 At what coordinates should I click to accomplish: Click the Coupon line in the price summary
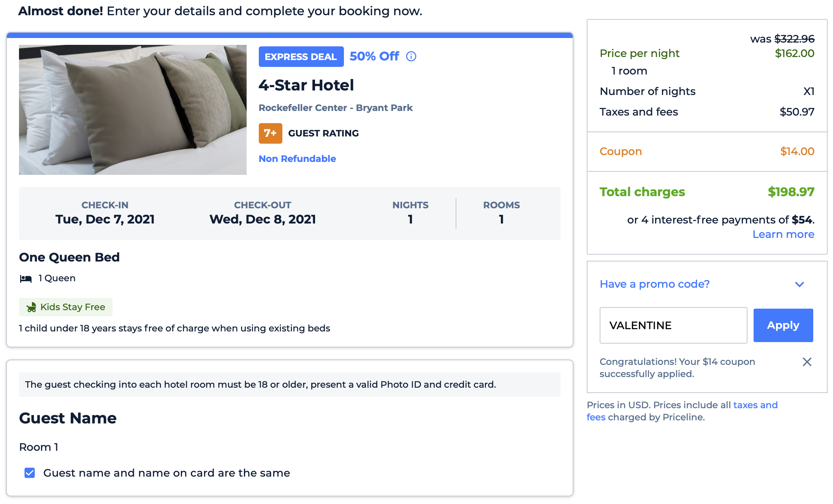(x=621, y=151)
